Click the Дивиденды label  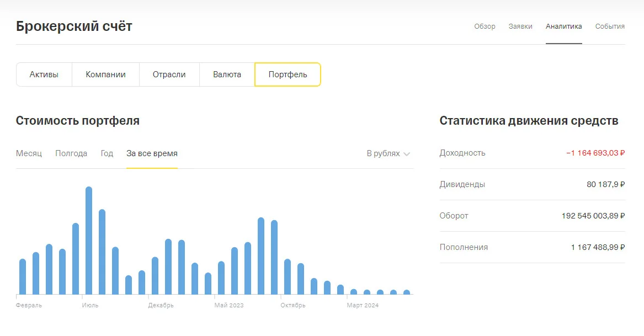pos(462,184)
